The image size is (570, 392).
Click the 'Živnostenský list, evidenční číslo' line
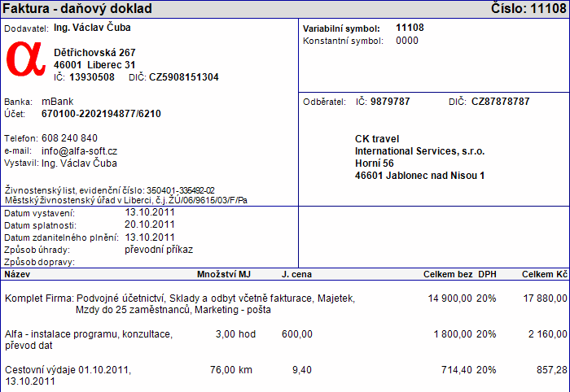click(x=110, y=190)
